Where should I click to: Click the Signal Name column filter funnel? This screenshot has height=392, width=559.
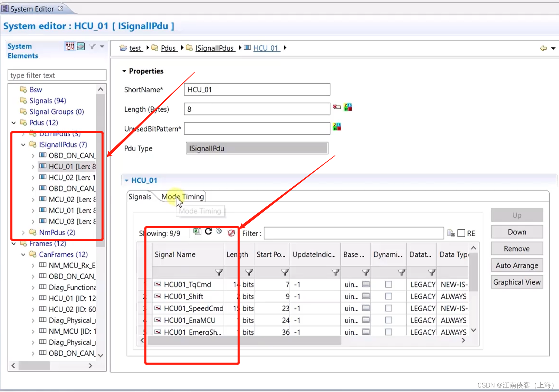pos(219,272)
